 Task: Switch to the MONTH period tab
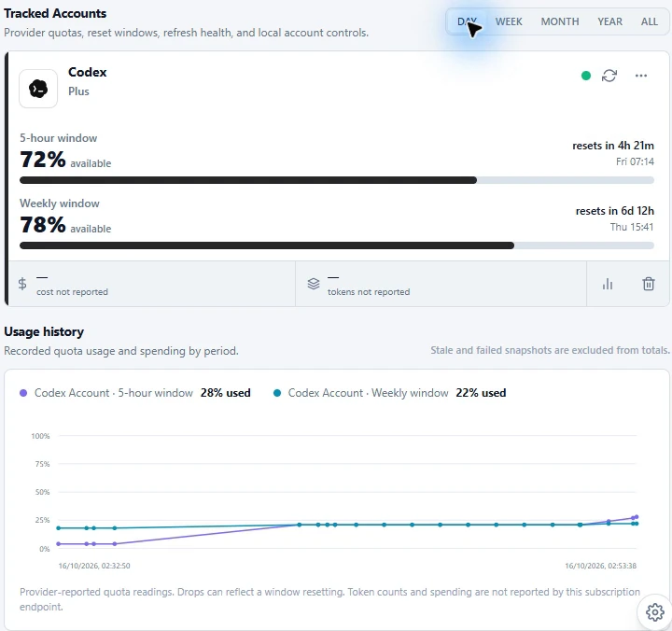560,21
